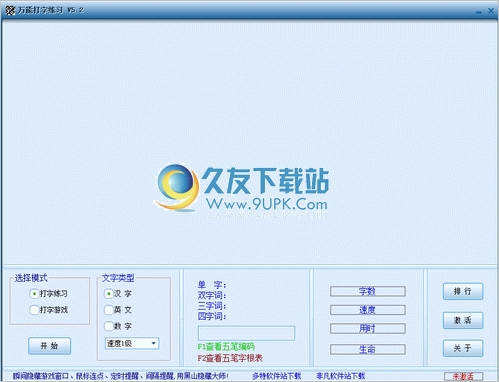Click the 双字词 label

click(x=212, y=295)
